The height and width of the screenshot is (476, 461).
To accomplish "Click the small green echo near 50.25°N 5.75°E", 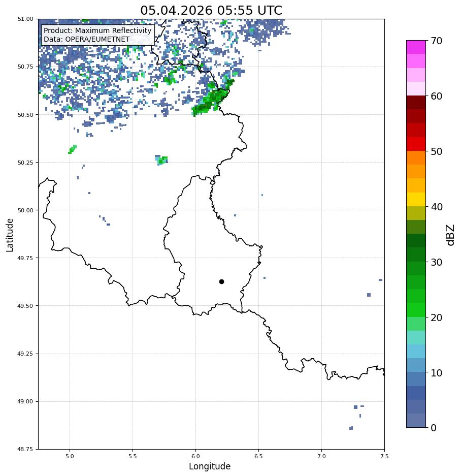I will point(162,160).
